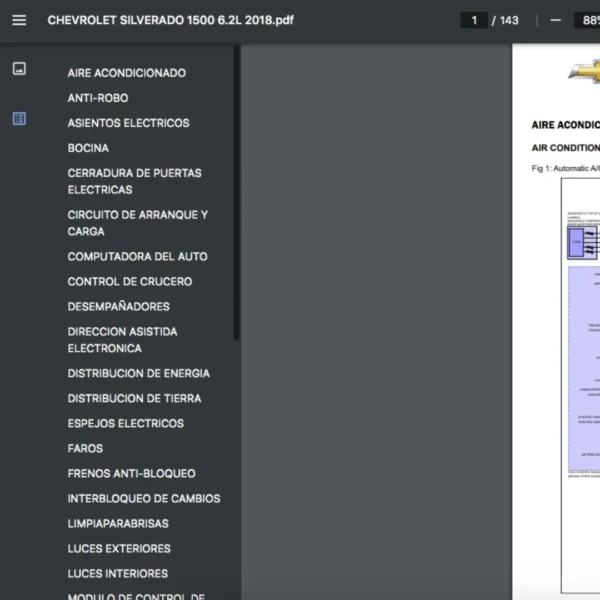This screenshot has height=600, width=600.
Task: Jump to CONTROL DE CRUCERO
Action: pyautogui.click(x=129, y=282)
